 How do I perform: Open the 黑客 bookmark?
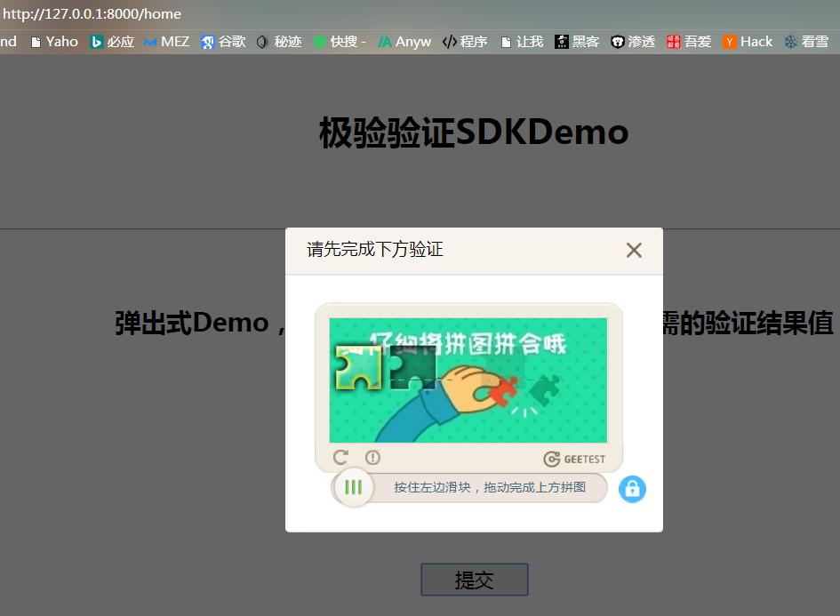pyautogui.click(x=577, y=42)
